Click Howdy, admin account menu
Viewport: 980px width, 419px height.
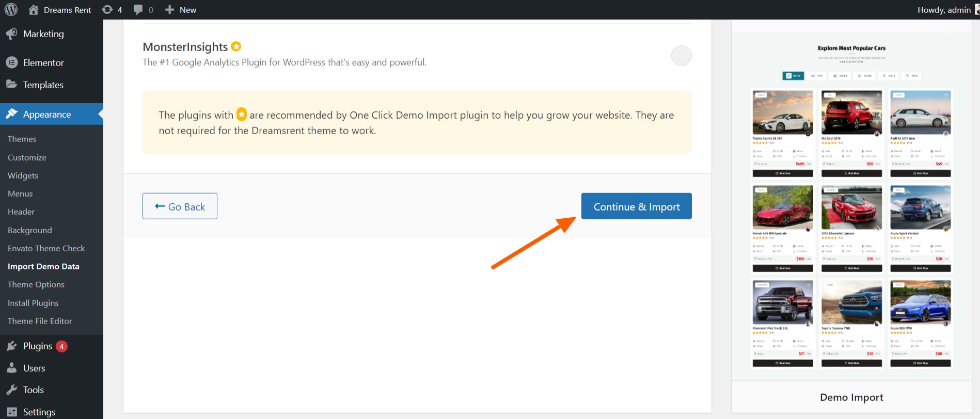pos(944,10)
